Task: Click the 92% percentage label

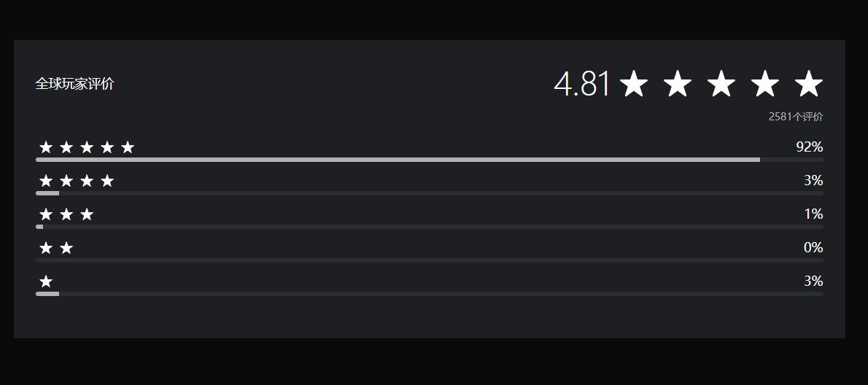Action: (809, 147)
